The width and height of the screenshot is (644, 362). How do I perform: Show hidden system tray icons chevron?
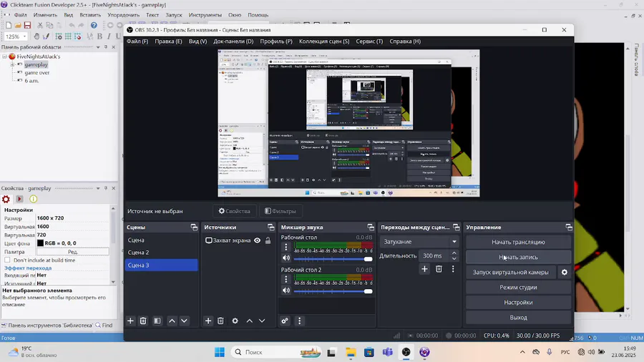click(522, 352)
